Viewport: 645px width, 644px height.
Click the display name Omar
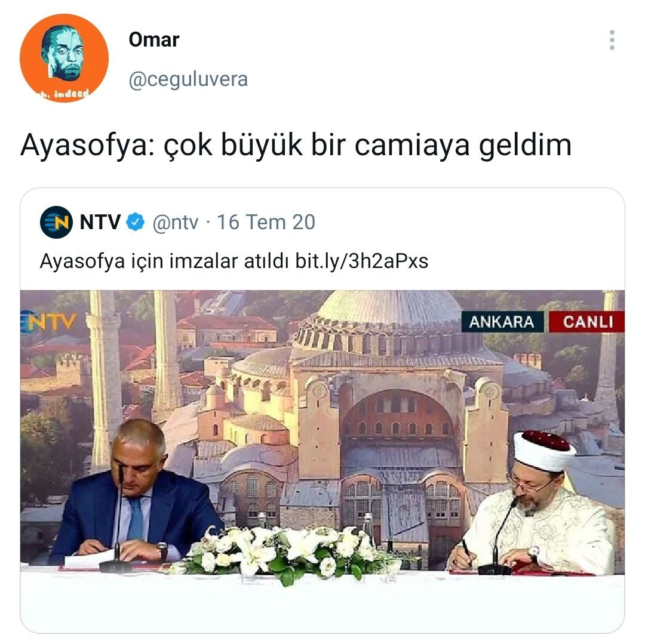(154, 40)
